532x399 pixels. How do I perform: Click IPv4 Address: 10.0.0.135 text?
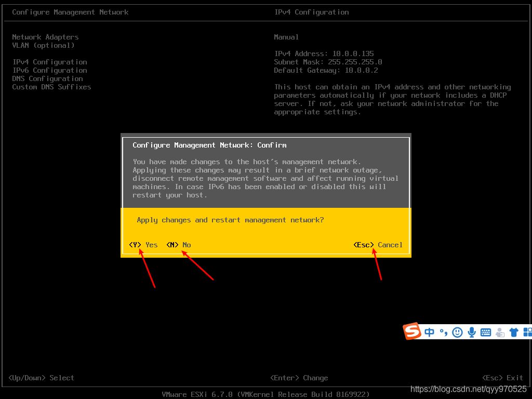click(x=324, y=54)
